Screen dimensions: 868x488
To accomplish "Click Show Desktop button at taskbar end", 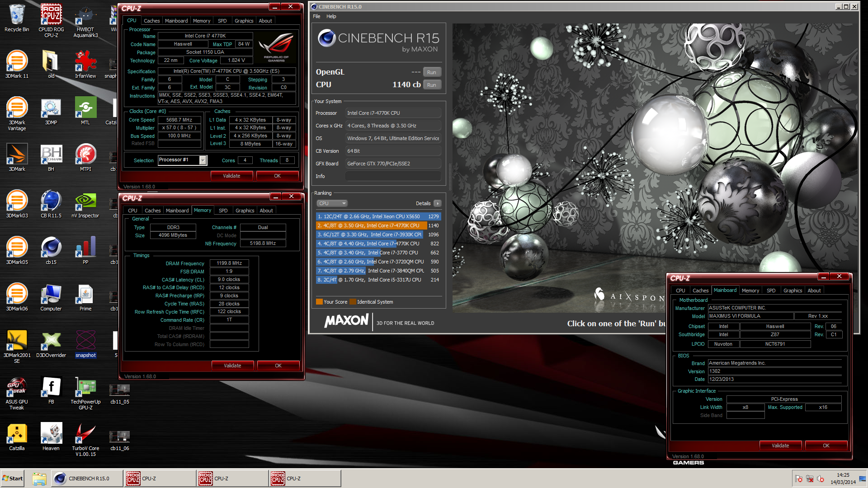I will (863, 479).
